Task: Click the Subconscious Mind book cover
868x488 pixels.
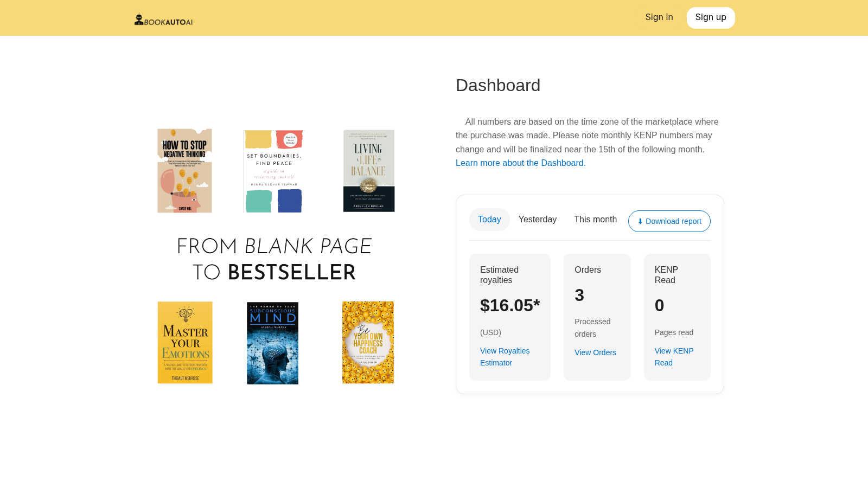Action: click(x=272, y=343)
